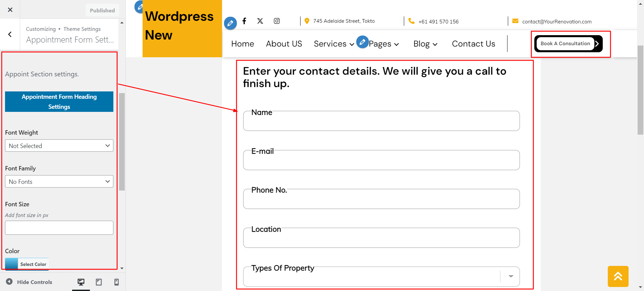Open the Services menu item
644x291 pixels.
[334, 44]
